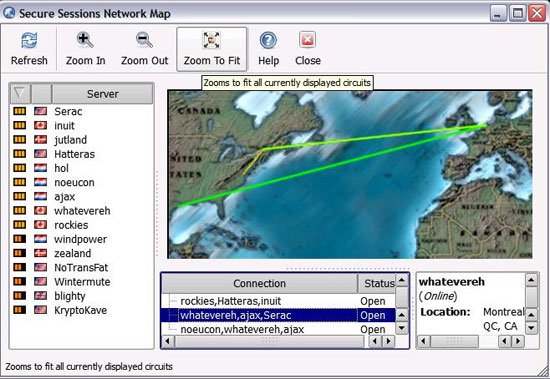Screen dimensions: 550x379
Task: Select the blighty server name
Action: [x=70, y=296]
